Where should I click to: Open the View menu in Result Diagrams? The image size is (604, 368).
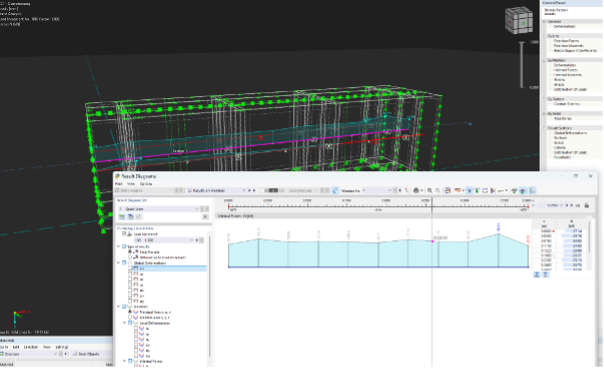tap(131, 184)
